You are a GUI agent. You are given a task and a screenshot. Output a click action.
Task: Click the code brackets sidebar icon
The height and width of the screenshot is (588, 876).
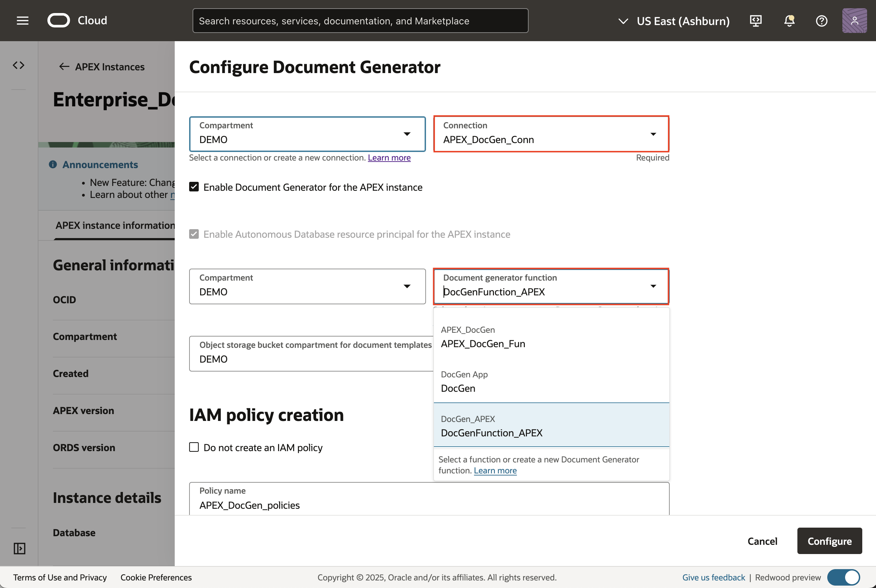[19, 65]
